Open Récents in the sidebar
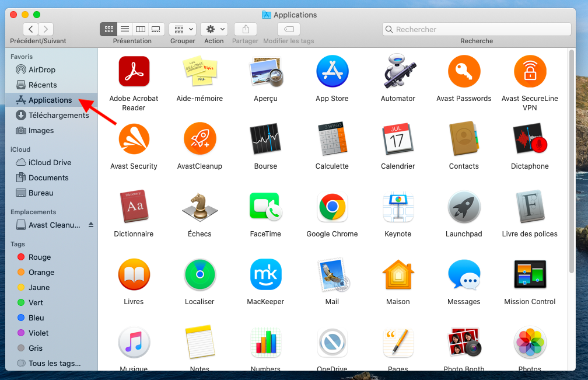 [x=51, y=85]
